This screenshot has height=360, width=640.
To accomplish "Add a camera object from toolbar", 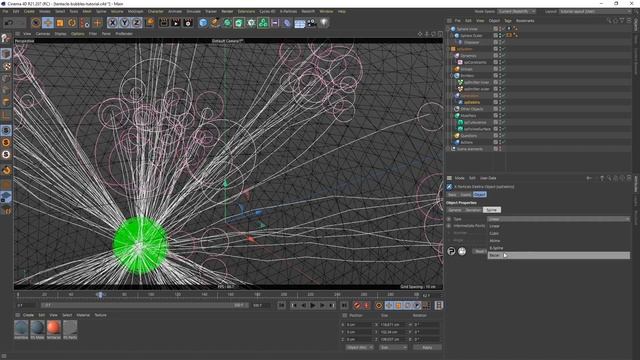I will 312,23.
